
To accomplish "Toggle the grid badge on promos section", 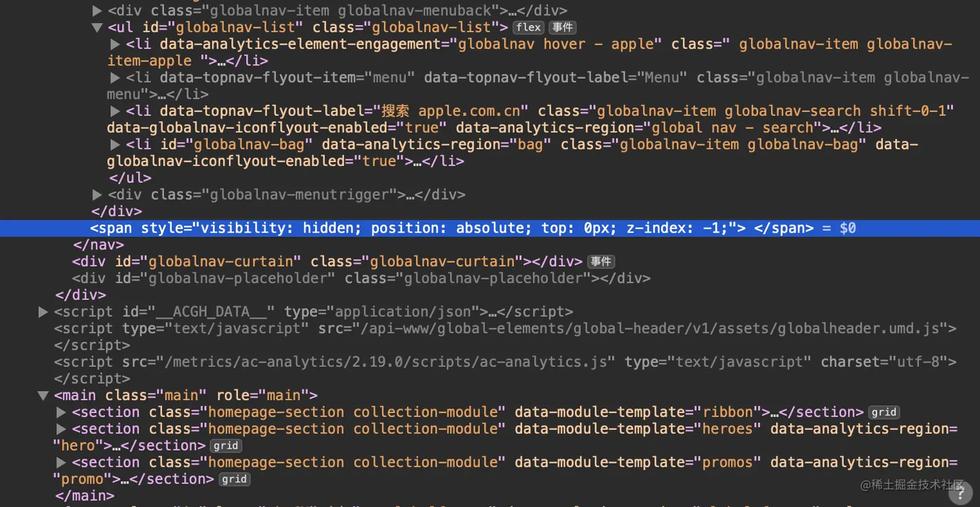I will (x=234, y=479).
